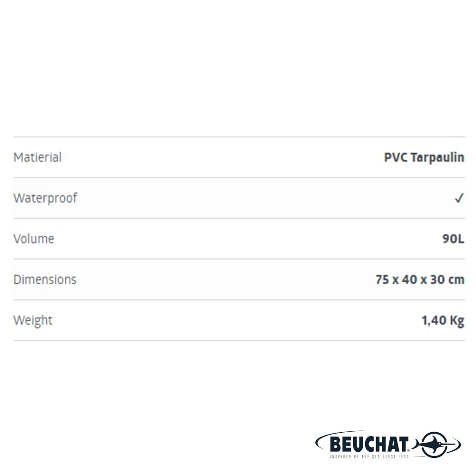
Task: Click the "Kg" weight unit
Action: tap(456, 321)
